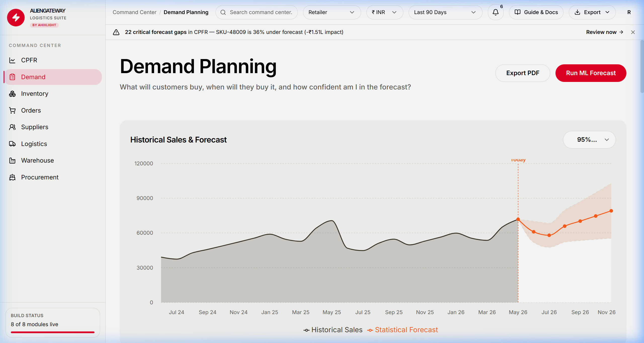The width and height of the screenshot is (644, 343).
Task: Click the CPFR chart icon in sidebar
Action: pyautogui.click(x=12, y=60)
